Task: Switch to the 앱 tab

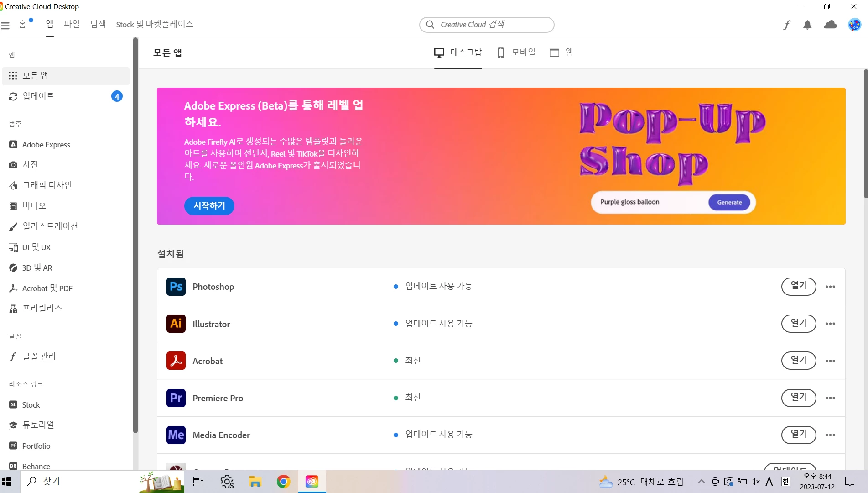Action: pos(50,24)
